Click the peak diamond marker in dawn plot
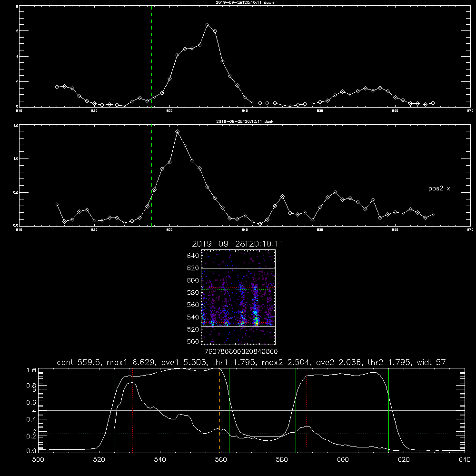 click(208, 25)
